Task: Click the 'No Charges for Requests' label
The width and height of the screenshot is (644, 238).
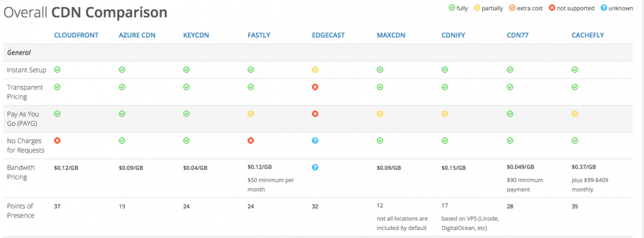Action: [26, 145]
